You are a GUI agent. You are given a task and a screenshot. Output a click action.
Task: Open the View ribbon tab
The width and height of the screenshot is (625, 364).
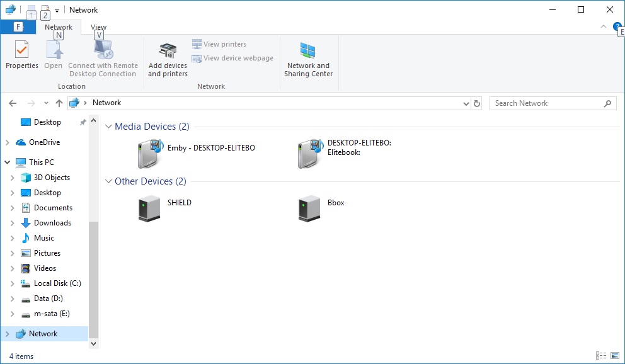98,27
